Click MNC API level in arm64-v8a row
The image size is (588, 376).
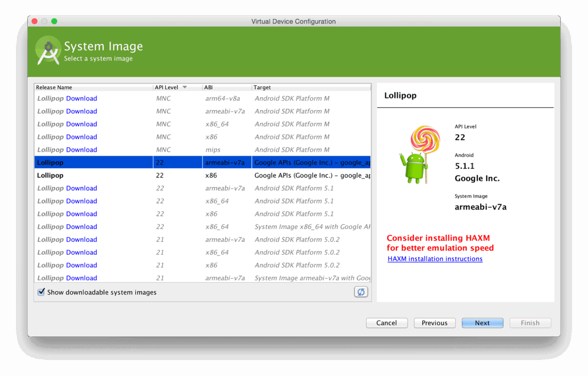[x=163, y=98]
